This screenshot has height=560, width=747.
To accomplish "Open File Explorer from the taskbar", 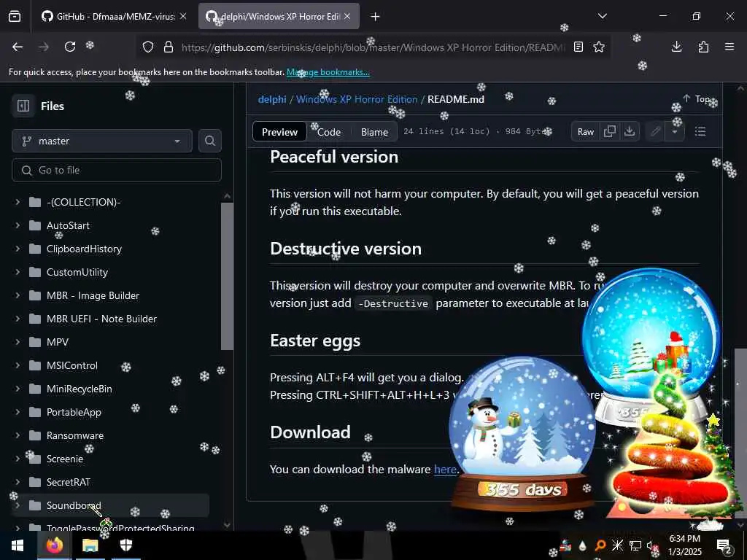I will click(x=90, y=545).
